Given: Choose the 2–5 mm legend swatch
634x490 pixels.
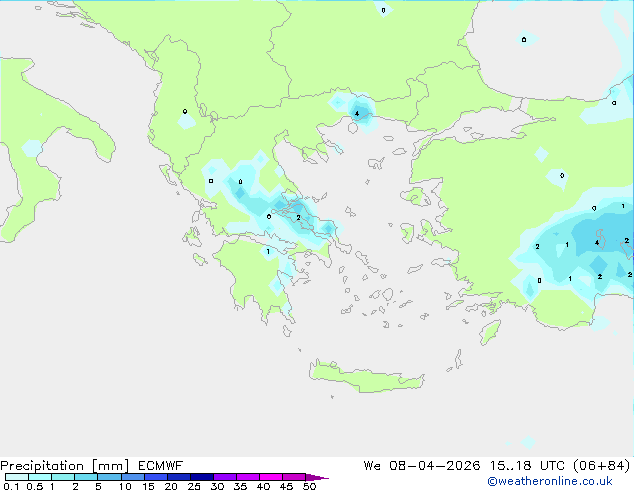Looking at the screenshot, I should (x=86, y=477).
